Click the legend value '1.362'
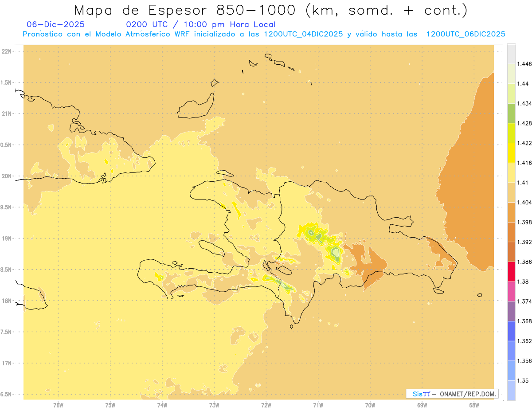Image resolution: width=532 pixels, height=411 pixels. 524,341
